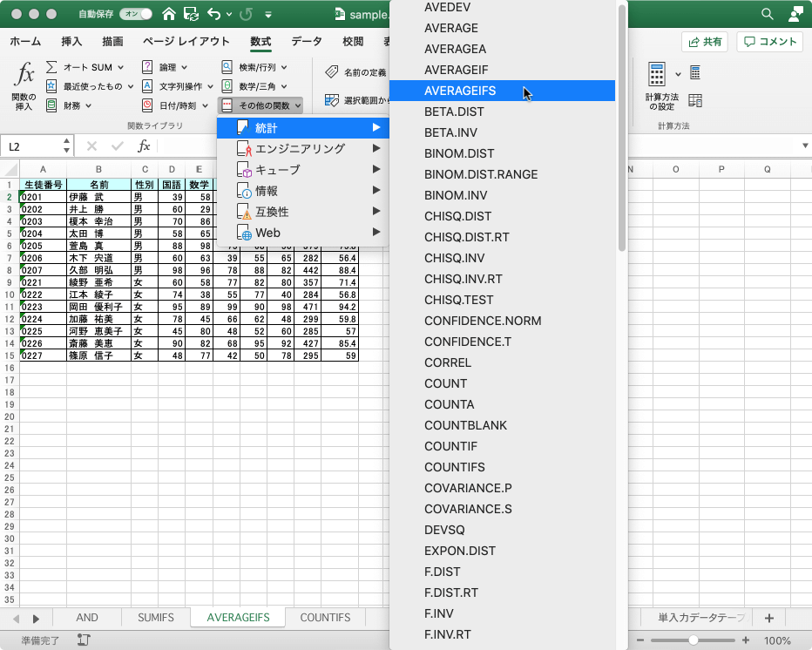Click the Redo arrow icon

[x=246, y=14]
